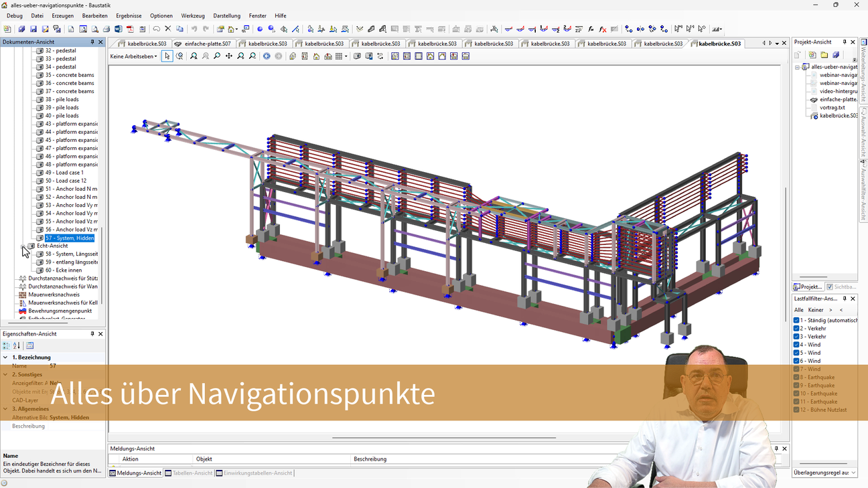Select tree item 58 - System, Längsseite
The height and width of the screenshot is (488, 868).
point(71,254)
